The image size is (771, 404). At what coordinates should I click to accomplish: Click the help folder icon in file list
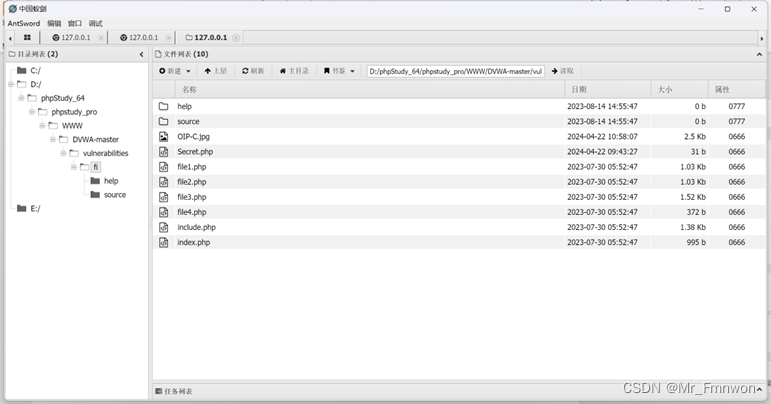tap(164, 106)
